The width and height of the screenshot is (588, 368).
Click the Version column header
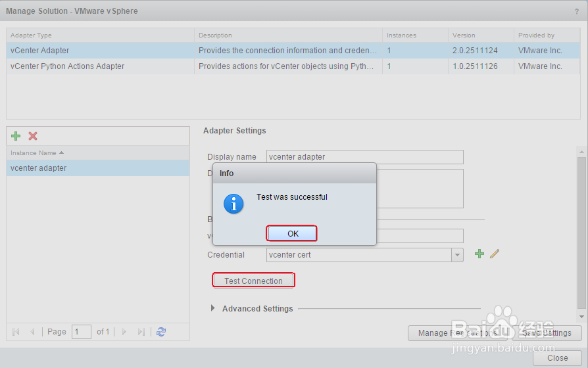pyautogui.click(x=481, y=35)
